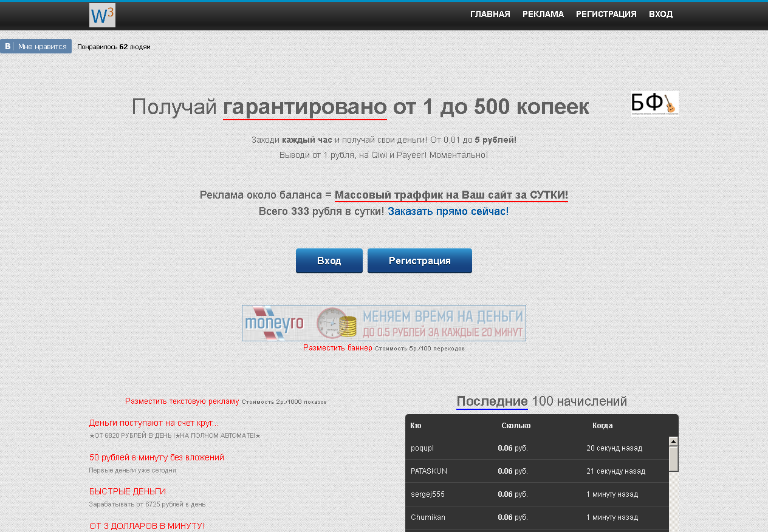
Task: Click the Сколько column header
Action: tap(516, 426)
